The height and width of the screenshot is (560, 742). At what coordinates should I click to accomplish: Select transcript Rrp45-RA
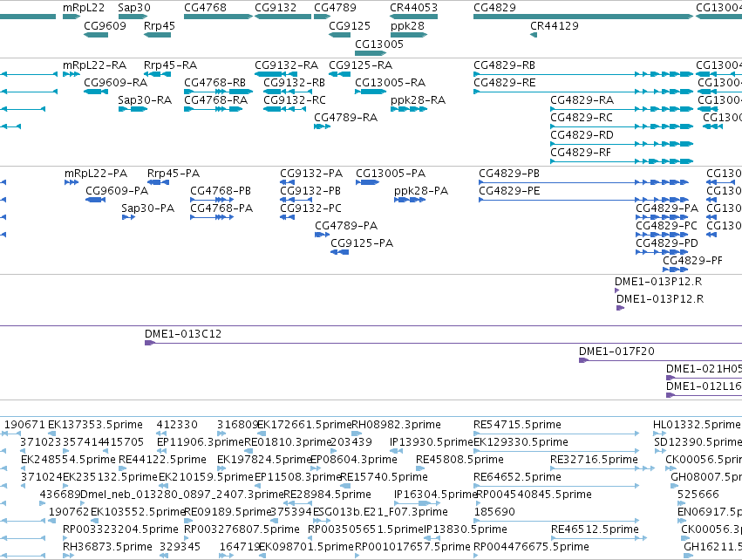tap(157, 74)
